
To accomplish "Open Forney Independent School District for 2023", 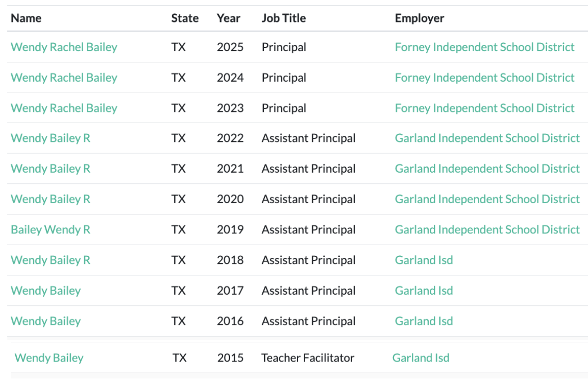I will click(484, 108).
